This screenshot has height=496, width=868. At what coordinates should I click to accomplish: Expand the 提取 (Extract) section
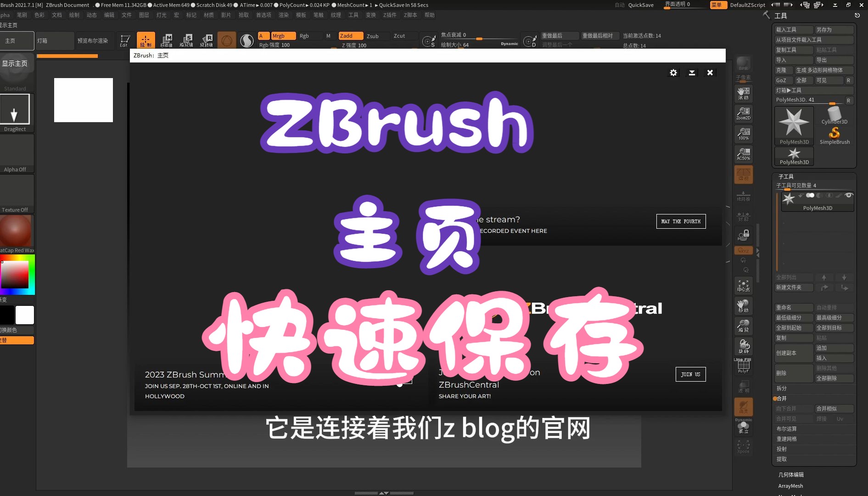[782, 459]
